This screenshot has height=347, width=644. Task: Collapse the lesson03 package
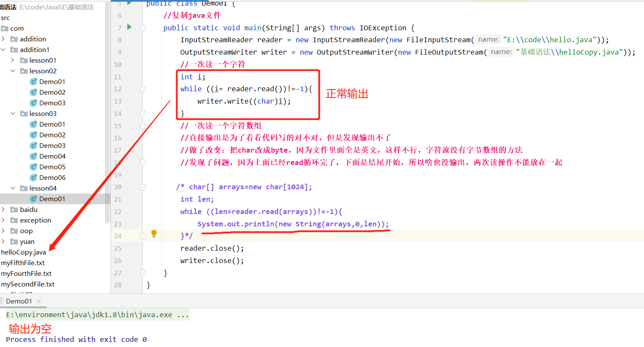coord(13,113)
